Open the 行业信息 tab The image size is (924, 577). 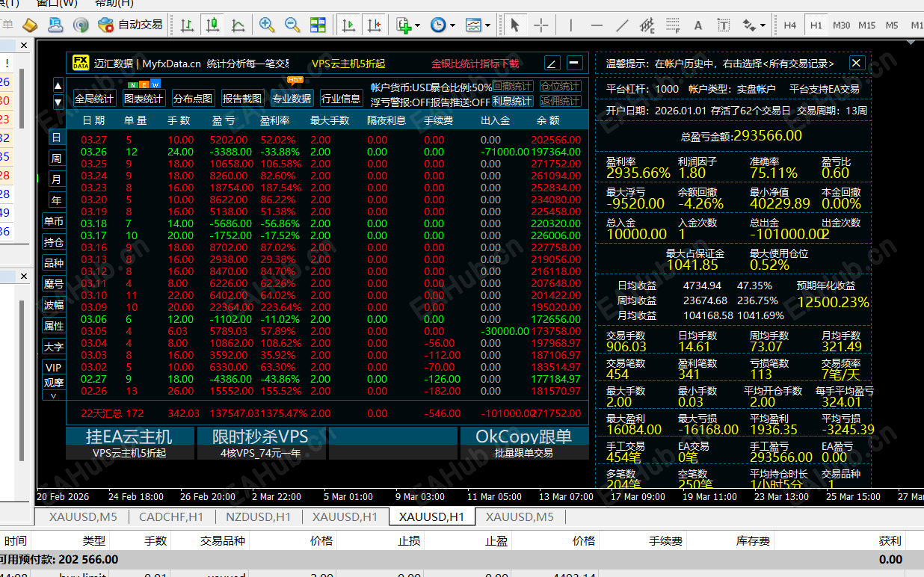click(341, 98)
